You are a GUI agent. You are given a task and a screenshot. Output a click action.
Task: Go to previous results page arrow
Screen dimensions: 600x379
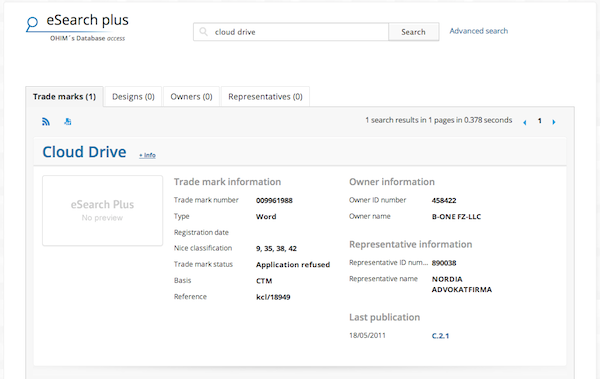click(x=525, y=123)
